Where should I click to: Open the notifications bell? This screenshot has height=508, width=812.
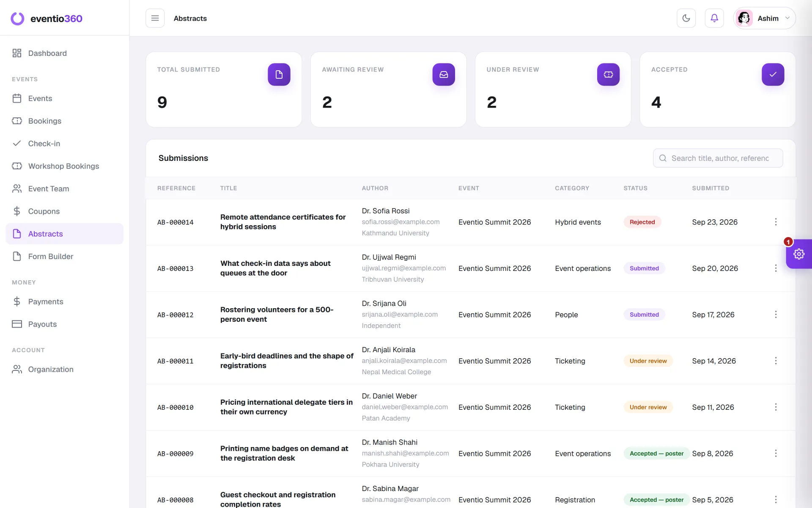pos(714,18)
